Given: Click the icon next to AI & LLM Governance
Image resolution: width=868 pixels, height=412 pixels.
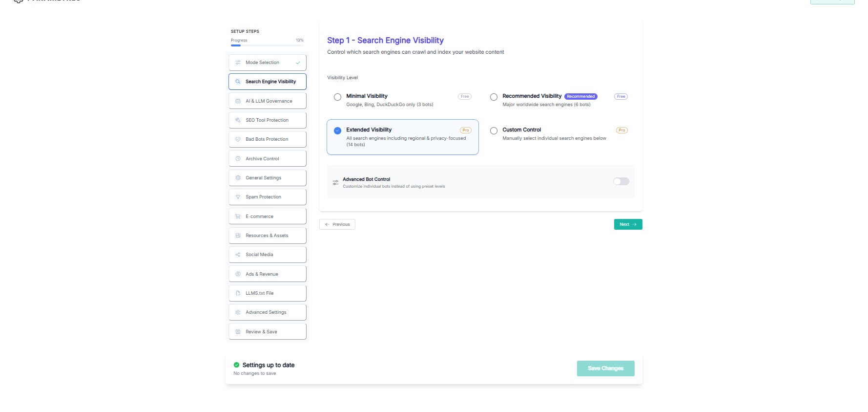Looking at the screenshot, I should [x=238, y=101].
